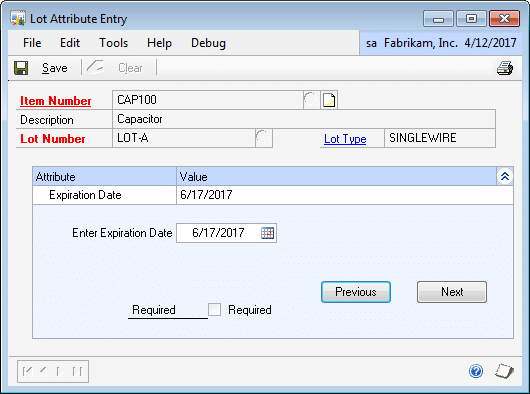Click the Save toolbar label
Image resolution: width=530 pixels, height=394 pixels.
pyautogui.click(x=55, y=68)
